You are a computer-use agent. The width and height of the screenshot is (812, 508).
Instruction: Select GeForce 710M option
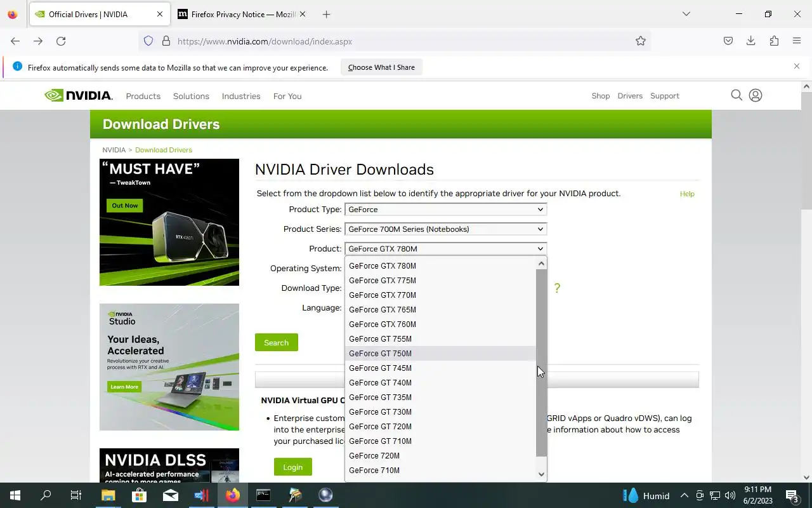point(440,471)
